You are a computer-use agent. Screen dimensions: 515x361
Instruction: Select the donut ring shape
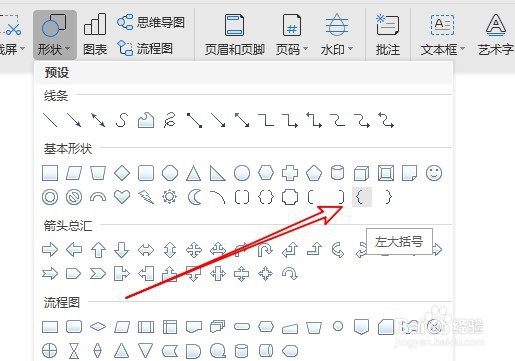coord(50,197)
